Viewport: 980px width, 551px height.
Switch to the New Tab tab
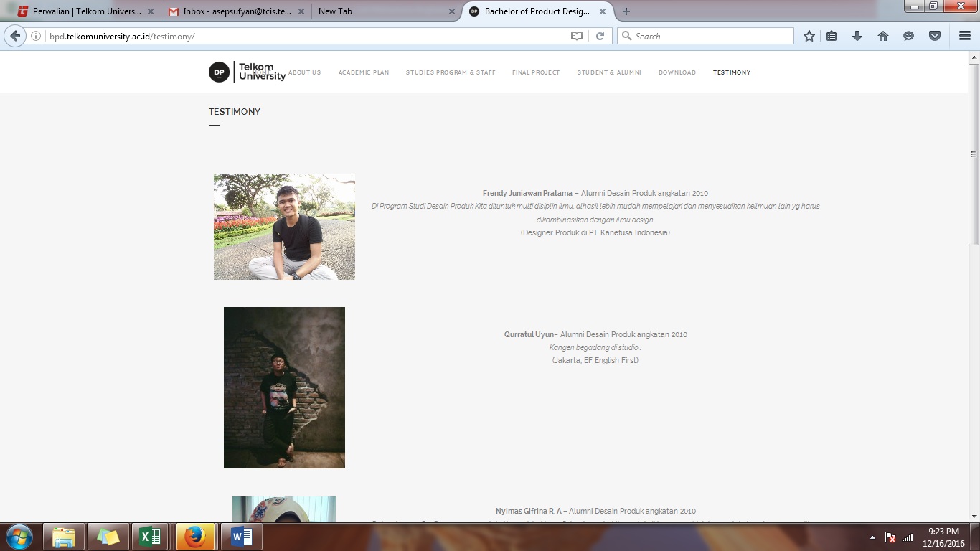[x=386, y=11]
